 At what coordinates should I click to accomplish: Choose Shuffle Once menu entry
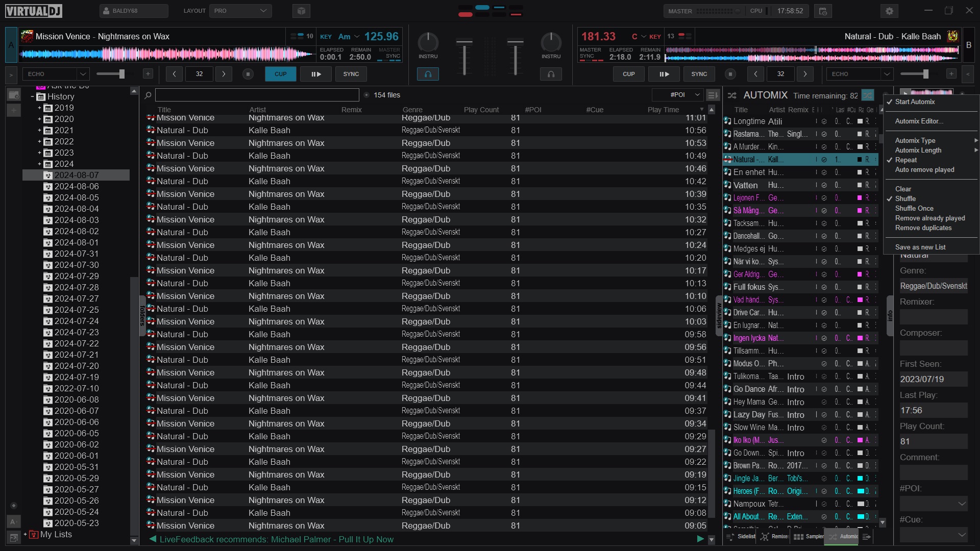914,209
